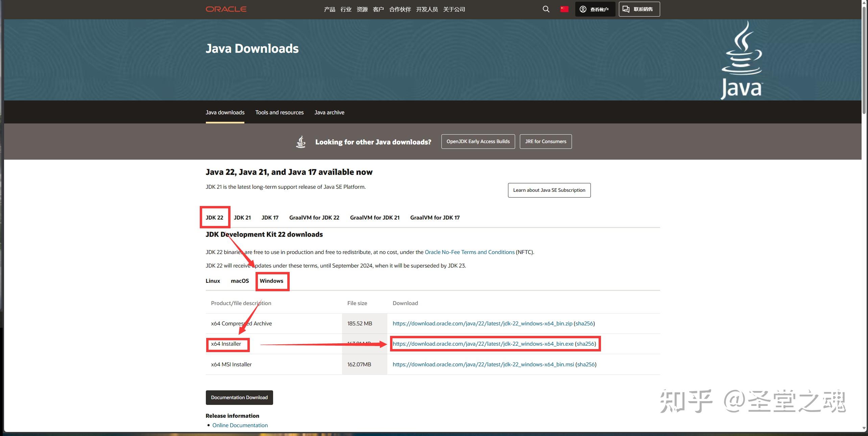Screen dimensions: 868x436
Task: Open the 查看帐户 account button
Action: (595, 9)
